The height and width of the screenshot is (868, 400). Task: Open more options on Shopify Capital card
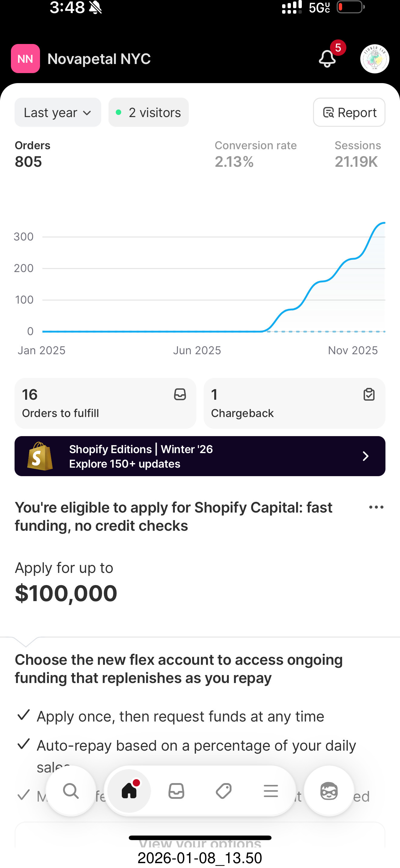click(x=376, y=507)
